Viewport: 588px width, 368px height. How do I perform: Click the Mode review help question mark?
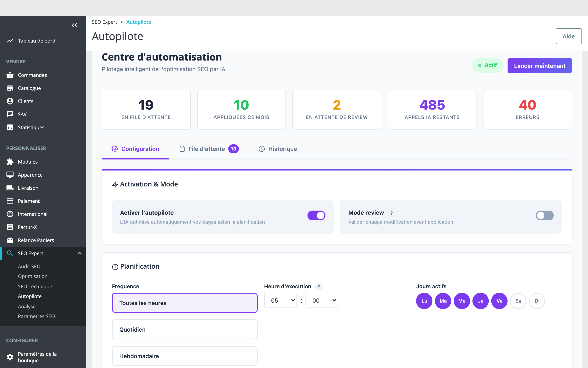[x=391, y=213]
